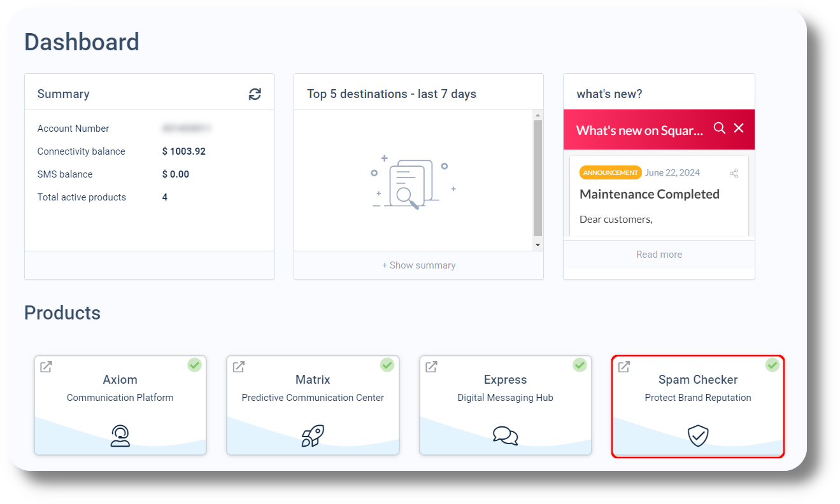This screenshot has width=840, height=504.
Task: Open Axiom in a new window
Action: pyautogui.click(x=46, y=367)
